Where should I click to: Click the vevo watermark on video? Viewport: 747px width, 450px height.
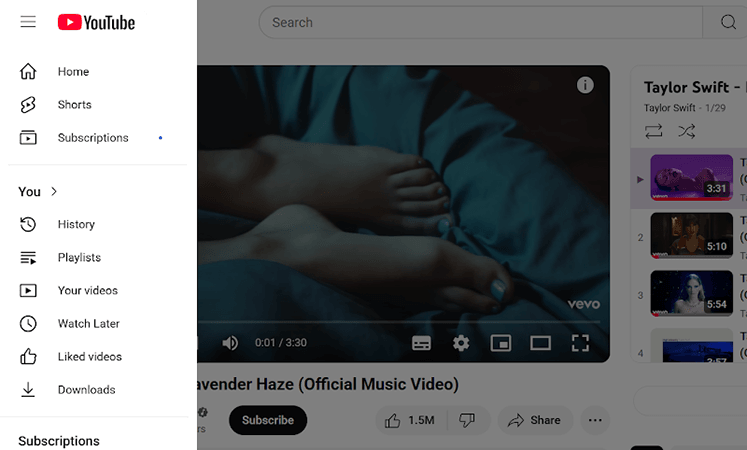click(x=584, y=304)
